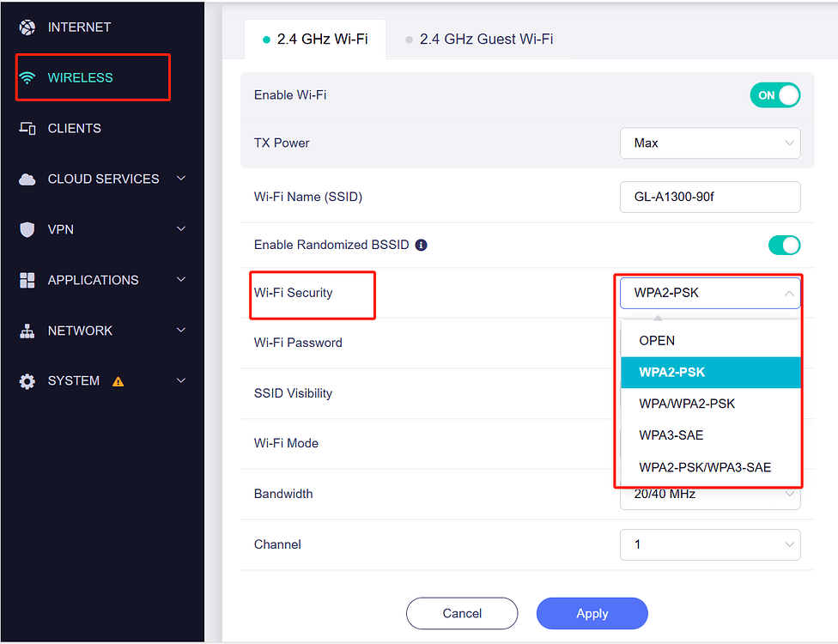Click the Wi-Fi Mode label
The image size is (838, 644).
(286, 444)
